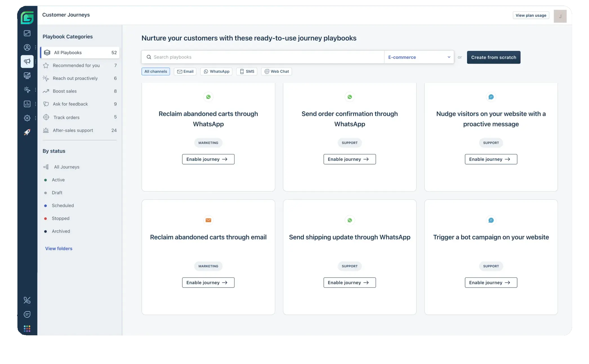
Task: Click the Freshworks logo icon
Action: (27, 18)
